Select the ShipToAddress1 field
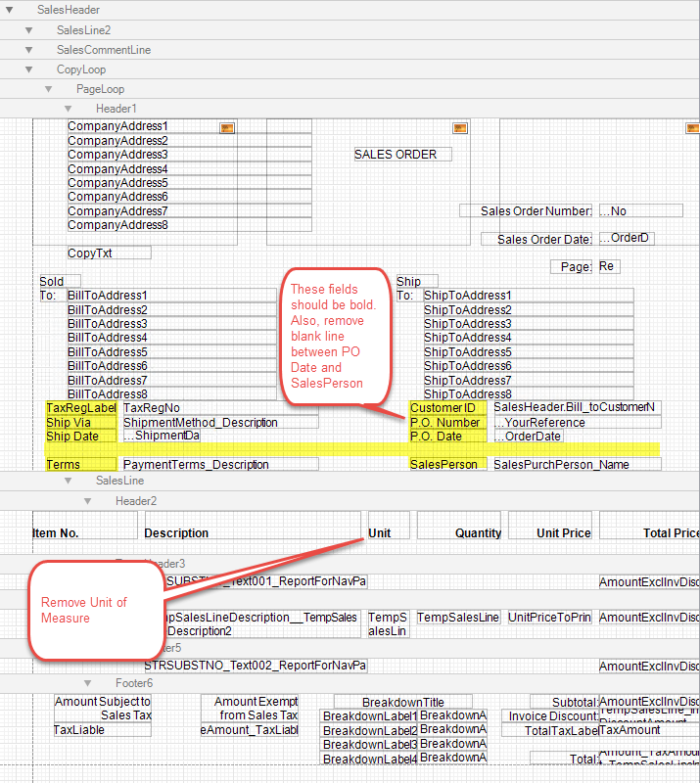 (x=529, y=296)
